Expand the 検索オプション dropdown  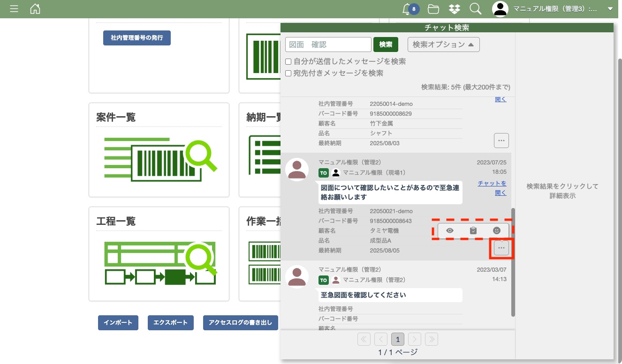(x=443, y=45)
